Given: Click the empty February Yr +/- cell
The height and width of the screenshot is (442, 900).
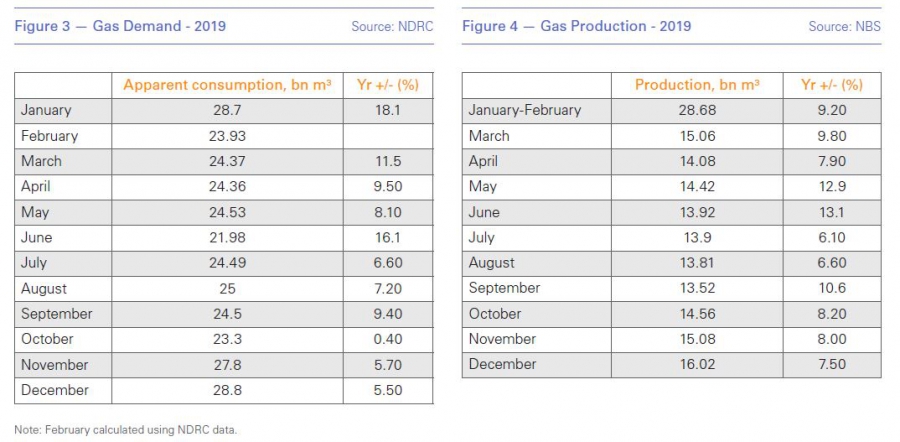Looking at the screenshot, I should [x=387, y=136].
